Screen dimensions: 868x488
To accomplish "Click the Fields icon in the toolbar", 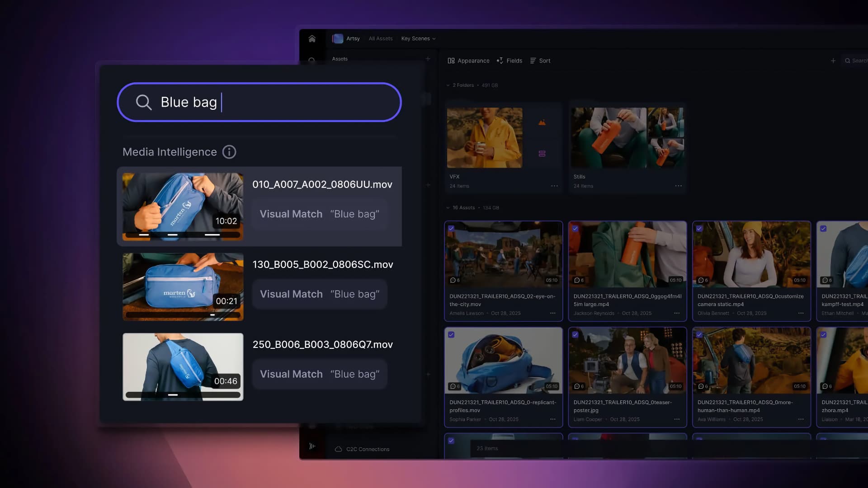I will tap(500, 61).
